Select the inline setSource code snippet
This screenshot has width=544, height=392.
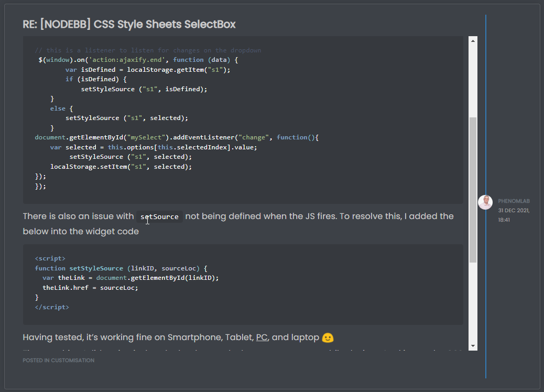159,216
